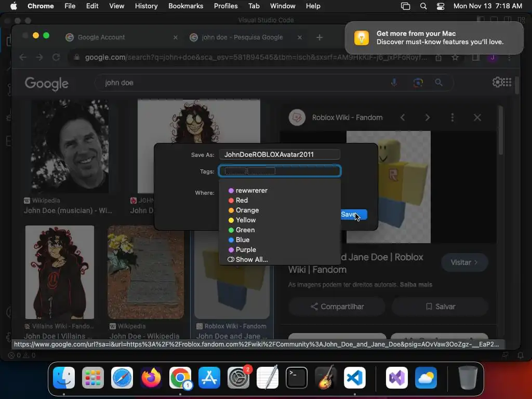The width and height of the screenshot is (532, 399).
Task: Click the Salvar button
Action: coord(440,307)
